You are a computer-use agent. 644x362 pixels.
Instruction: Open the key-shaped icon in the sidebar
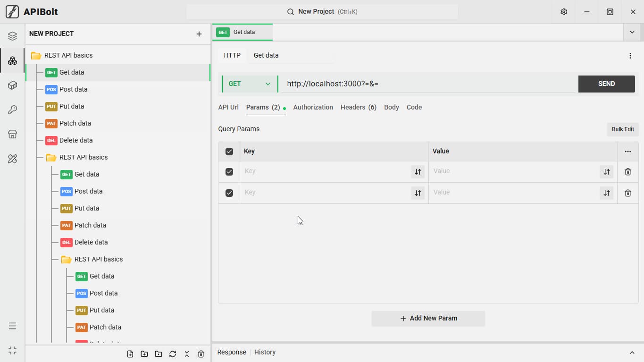click(x=13, y=110)
